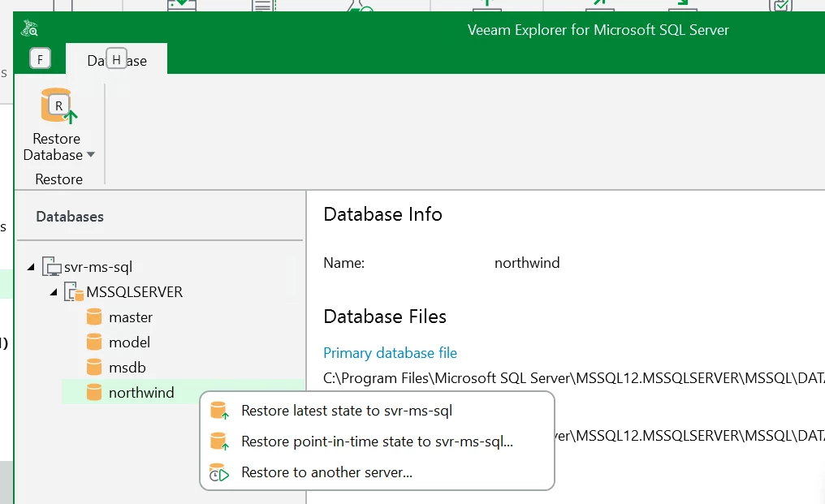
Task: Open the File tab marked F
Action: [40, 58]
